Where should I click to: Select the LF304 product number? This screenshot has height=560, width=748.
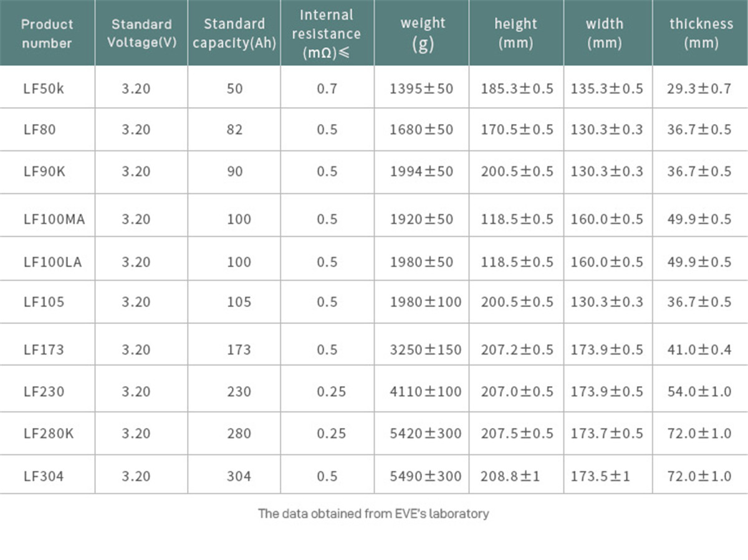pyautogui.click(x=44, y=476)
